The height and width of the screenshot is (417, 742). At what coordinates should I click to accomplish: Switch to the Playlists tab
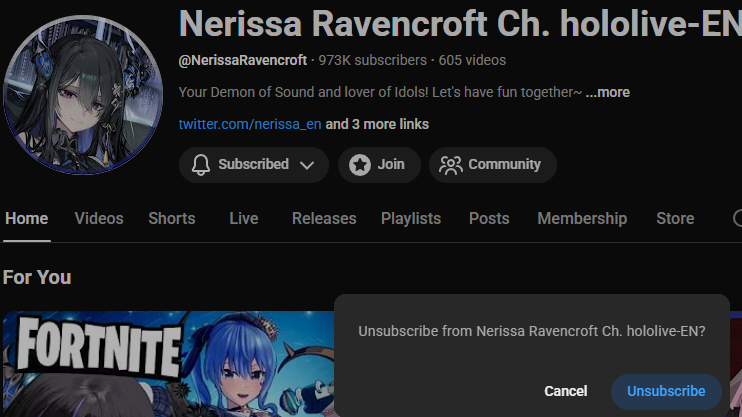click(411, 219)
